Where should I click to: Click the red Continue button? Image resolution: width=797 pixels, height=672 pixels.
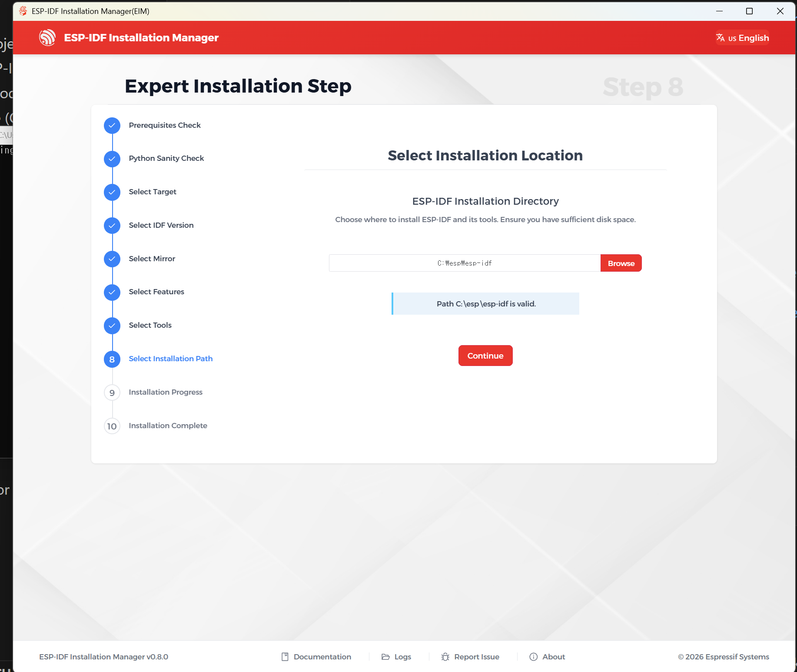point(485,356)
